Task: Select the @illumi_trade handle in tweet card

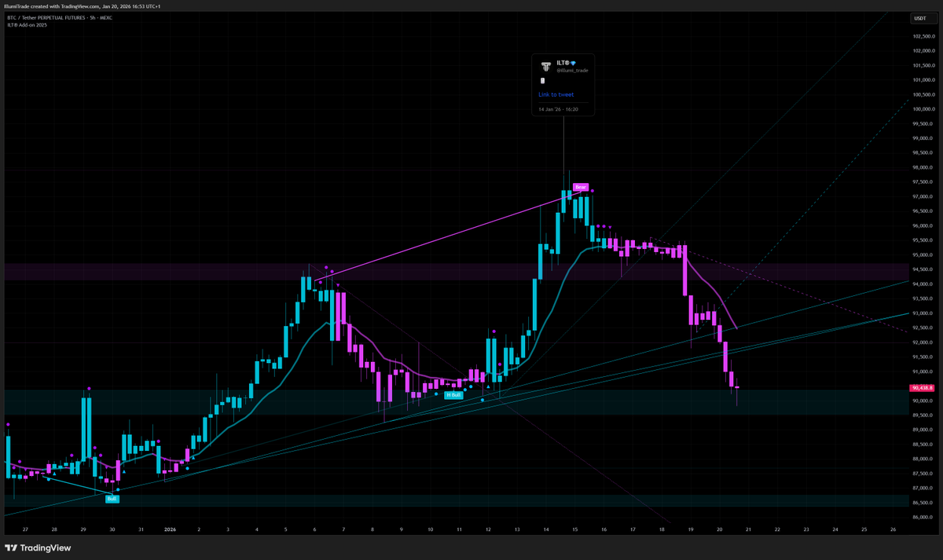Action: coord(572,70)
